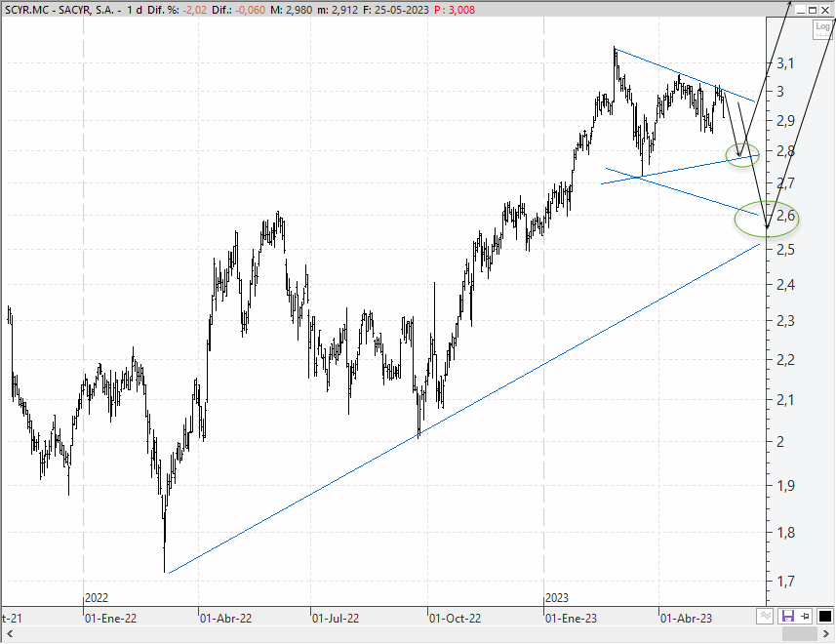Click the '01-Abr-22' date axis label

pos(225,619)
